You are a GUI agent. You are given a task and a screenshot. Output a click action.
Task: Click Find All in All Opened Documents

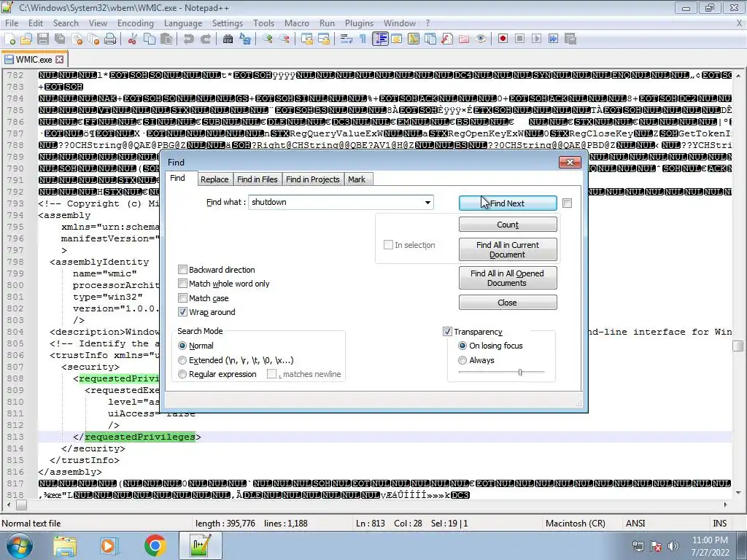tap(508, 278)
